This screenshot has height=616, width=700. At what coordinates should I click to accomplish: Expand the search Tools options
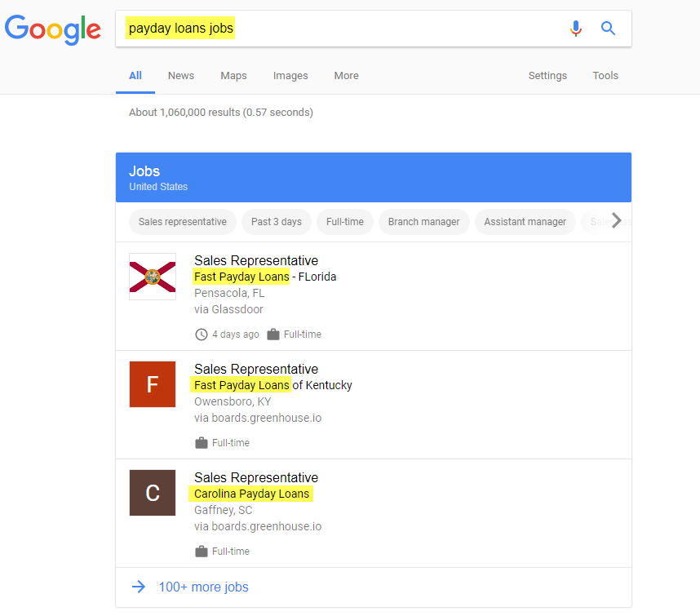(605, 76)
